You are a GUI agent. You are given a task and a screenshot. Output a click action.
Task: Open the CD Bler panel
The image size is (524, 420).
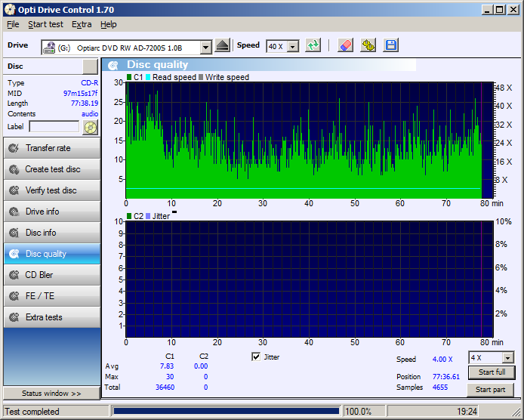pyautogui.click(x=52, y=275)
